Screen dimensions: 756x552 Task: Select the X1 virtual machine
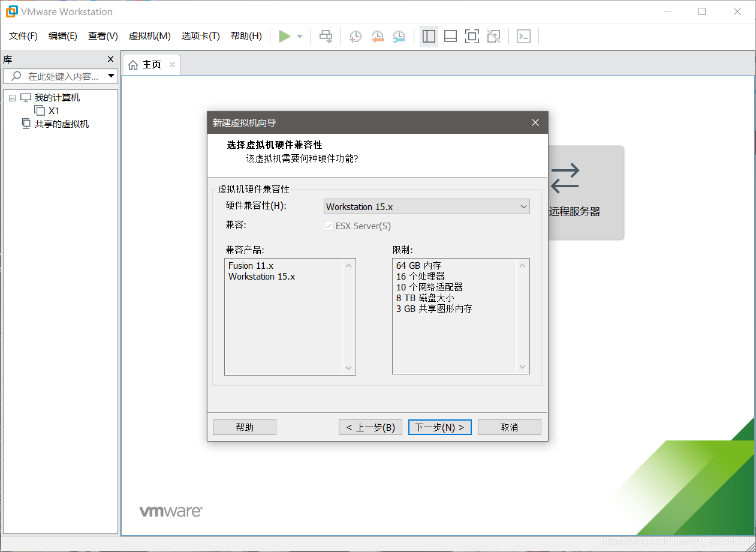[54, 111]
